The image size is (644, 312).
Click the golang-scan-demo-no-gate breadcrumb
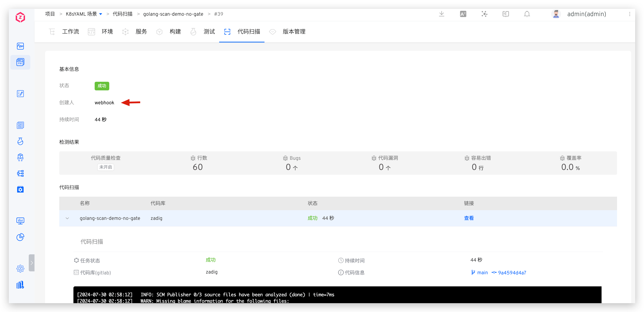[x=173, y=14]
